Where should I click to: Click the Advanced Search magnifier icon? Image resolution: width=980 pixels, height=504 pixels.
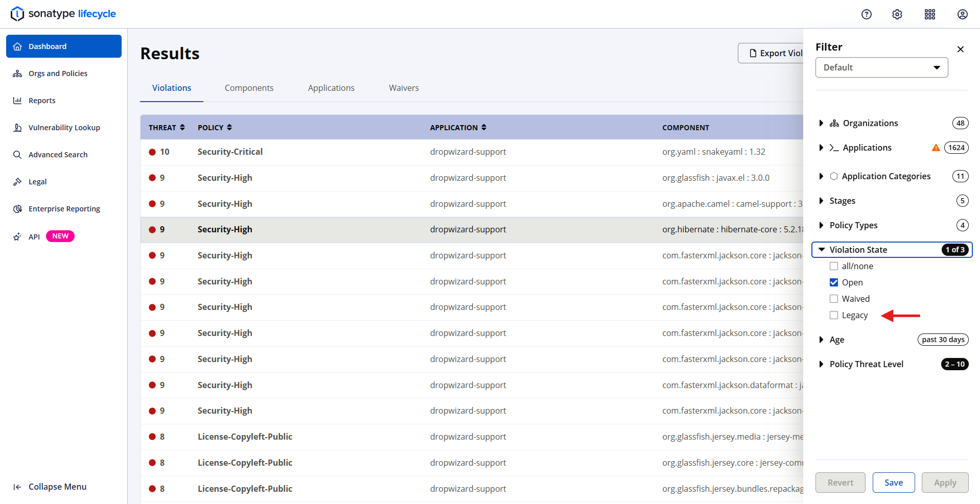[17, 155]
